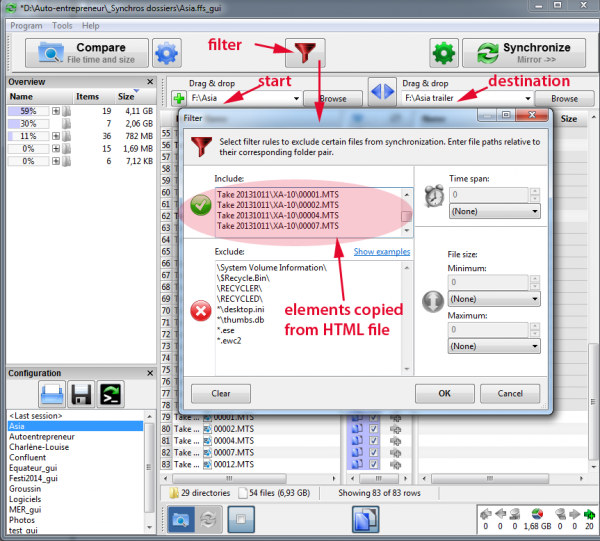Open synchronization settings green gear
Image resolution: width=600 pixels, height=541 pixels.
[x=443, y=53]
